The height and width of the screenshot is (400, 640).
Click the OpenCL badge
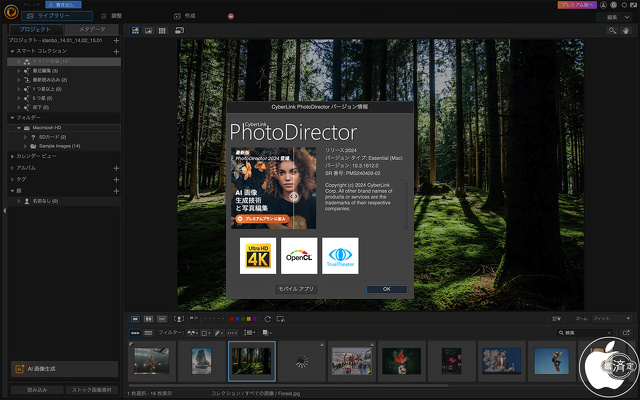tap(299, 256)
